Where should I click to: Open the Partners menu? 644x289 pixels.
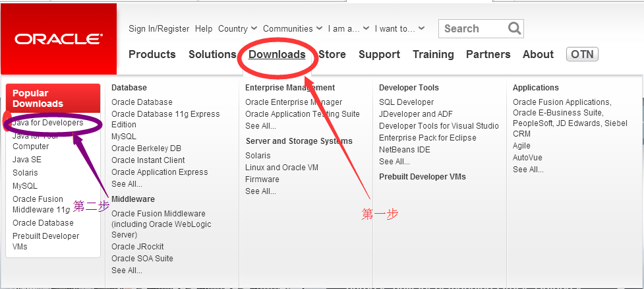click(488, 54)
